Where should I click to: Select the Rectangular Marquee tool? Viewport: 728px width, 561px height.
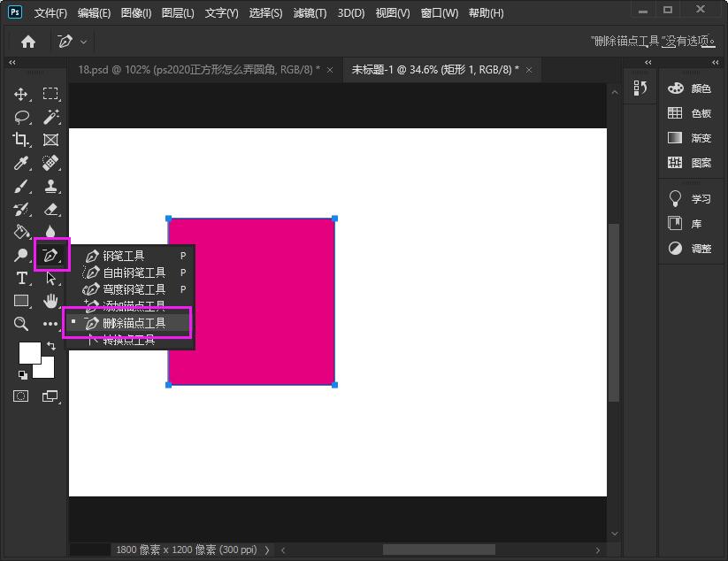[50, 95]
